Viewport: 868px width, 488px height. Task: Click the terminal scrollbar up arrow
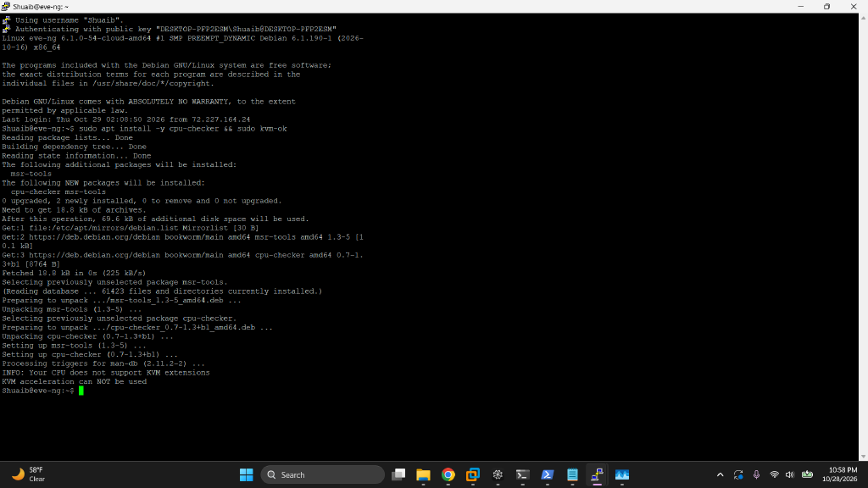[x=864, y=18]
